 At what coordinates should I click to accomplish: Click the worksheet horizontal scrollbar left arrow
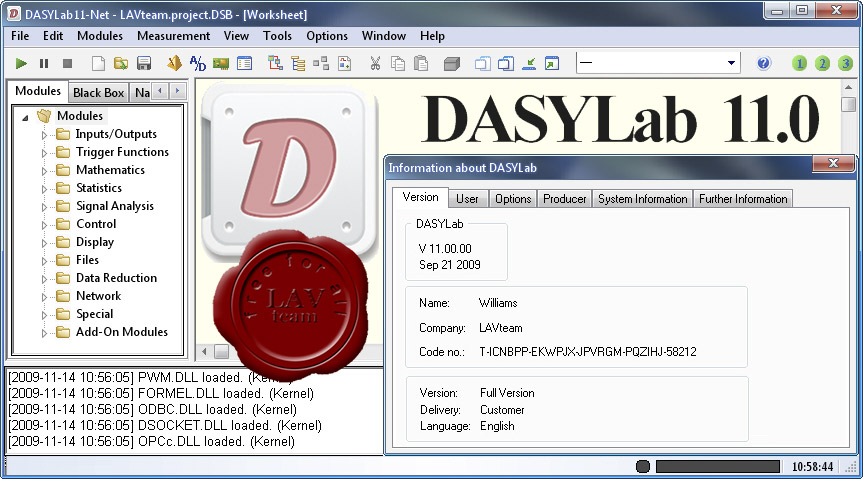point(205,351)
